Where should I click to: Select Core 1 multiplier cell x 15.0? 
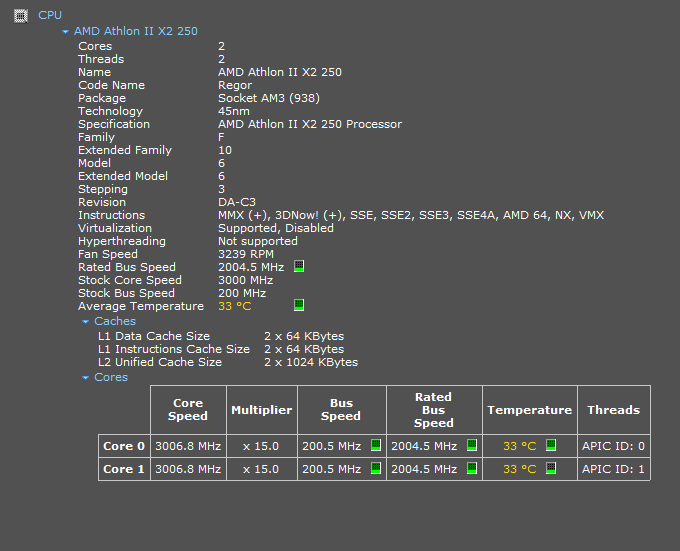point(262,469)
